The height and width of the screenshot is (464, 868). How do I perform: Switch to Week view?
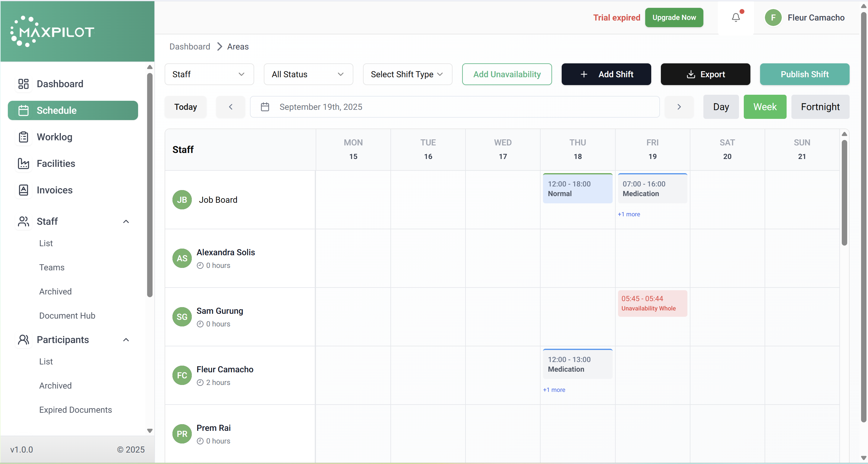(765, 107)
